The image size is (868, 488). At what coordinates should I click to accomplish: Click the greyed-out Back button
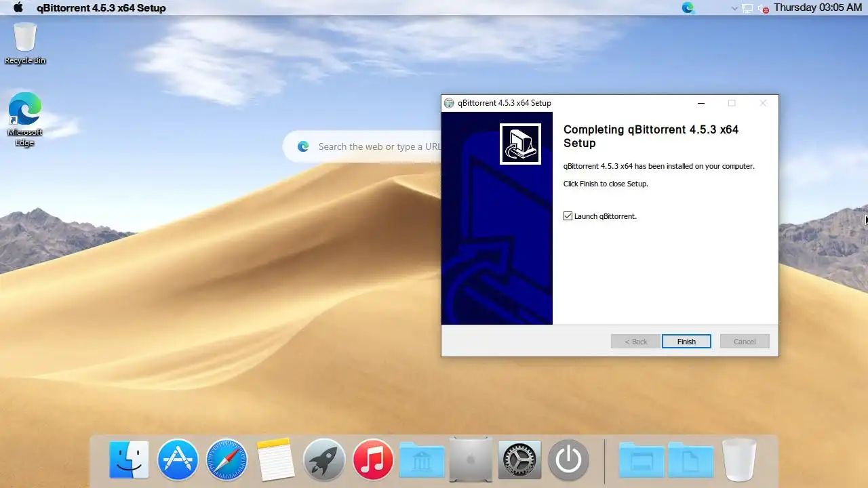click(635, 342)
